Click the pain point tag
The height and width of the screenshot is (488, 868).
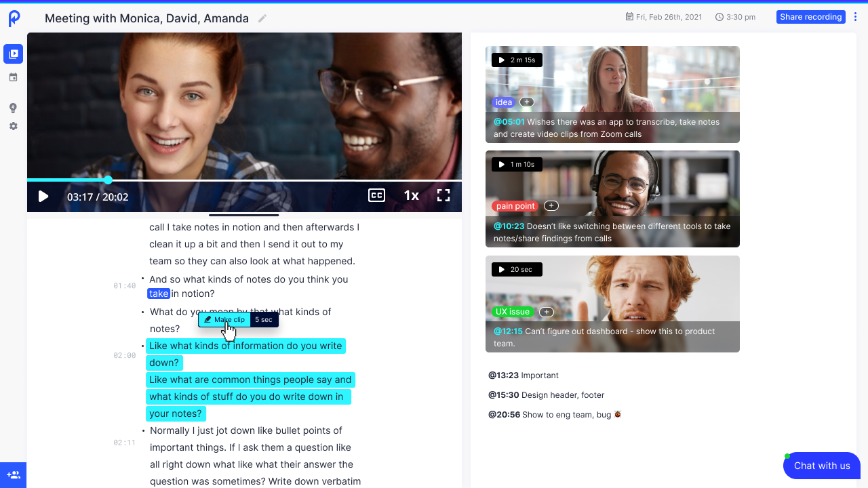tap(515, 206)
